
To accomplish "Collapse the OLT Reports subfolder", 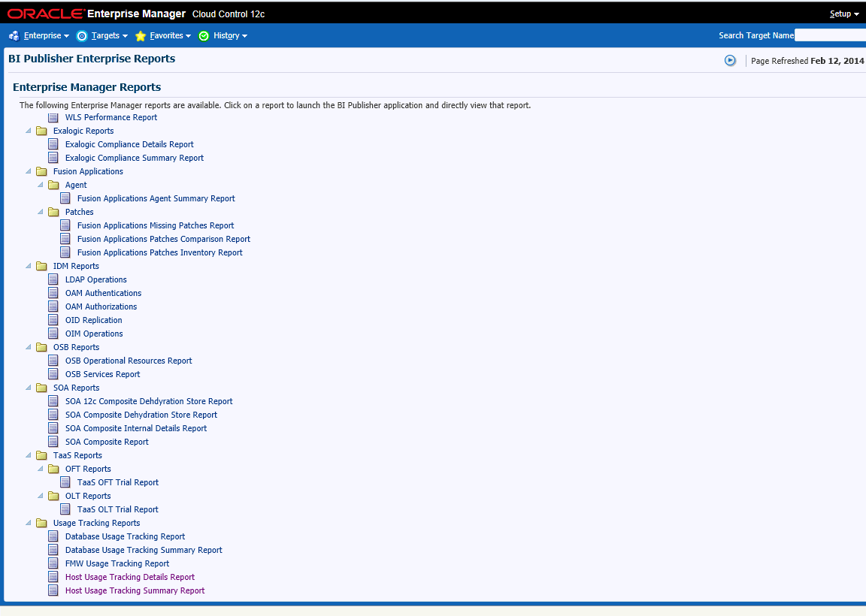I will (x=41, y=496).
